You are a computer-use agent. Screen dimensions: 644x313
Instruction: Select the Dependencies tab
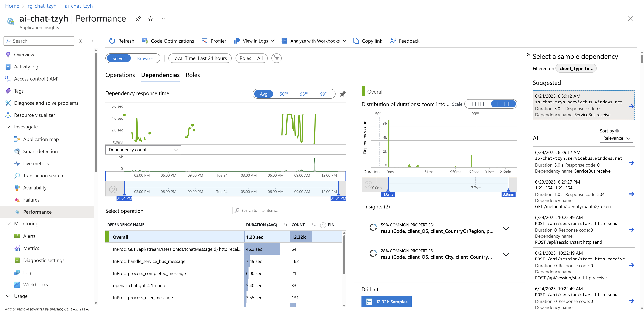point(160,75)
